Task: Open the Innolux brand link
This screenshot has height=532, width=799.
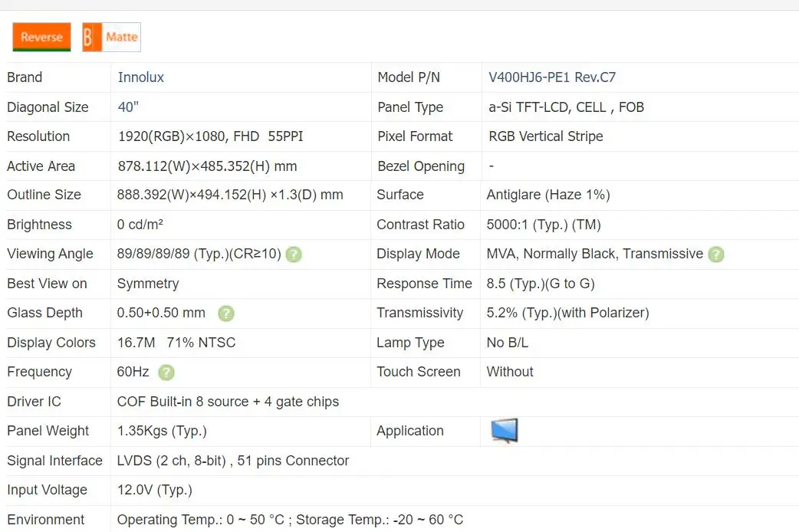Action: point(140,77)
